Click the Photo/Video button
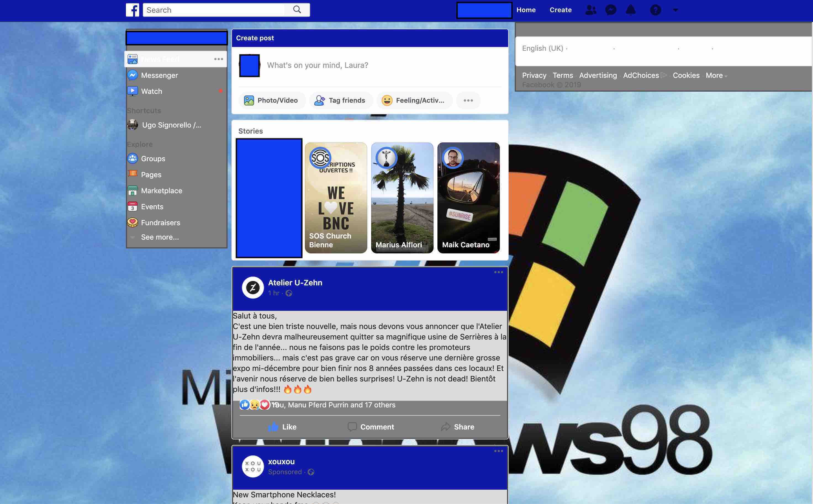Viewport: 813px width, 504px height. pyautogui.click(x=272, y=100)
